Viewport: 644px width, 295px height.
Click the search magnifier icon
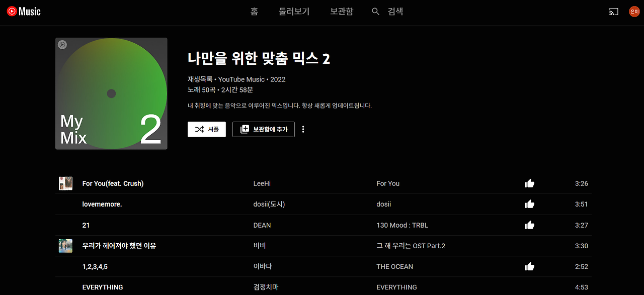pos(375,12)
